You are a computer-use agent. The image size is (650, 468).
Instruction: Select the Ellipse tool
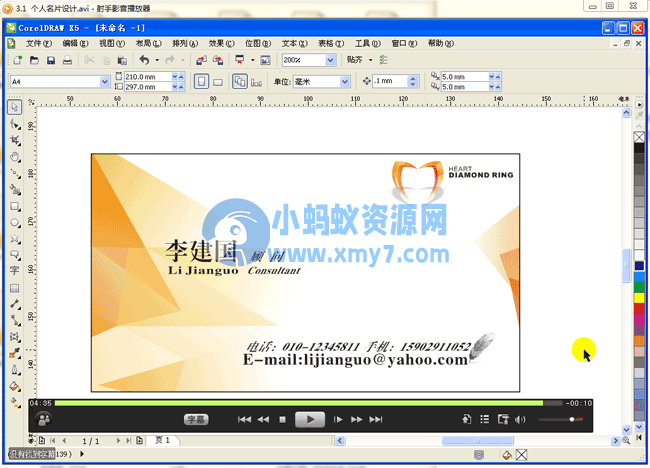tap(15, 223)
